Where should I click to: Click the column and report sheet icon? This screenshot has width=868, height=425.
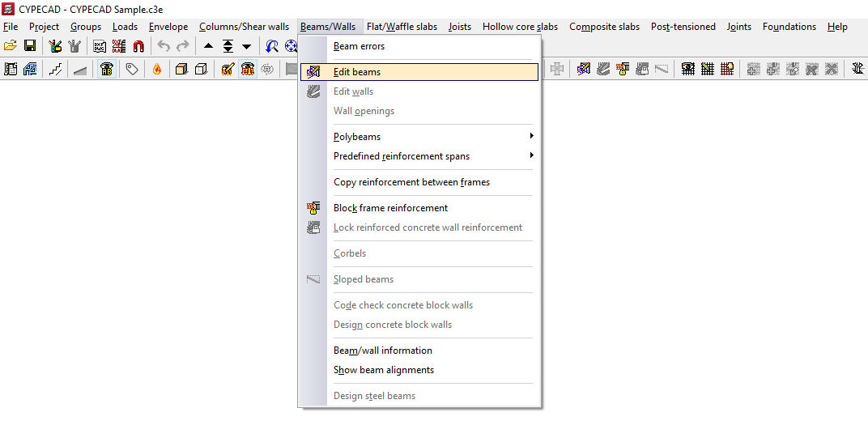pos(11,69)
